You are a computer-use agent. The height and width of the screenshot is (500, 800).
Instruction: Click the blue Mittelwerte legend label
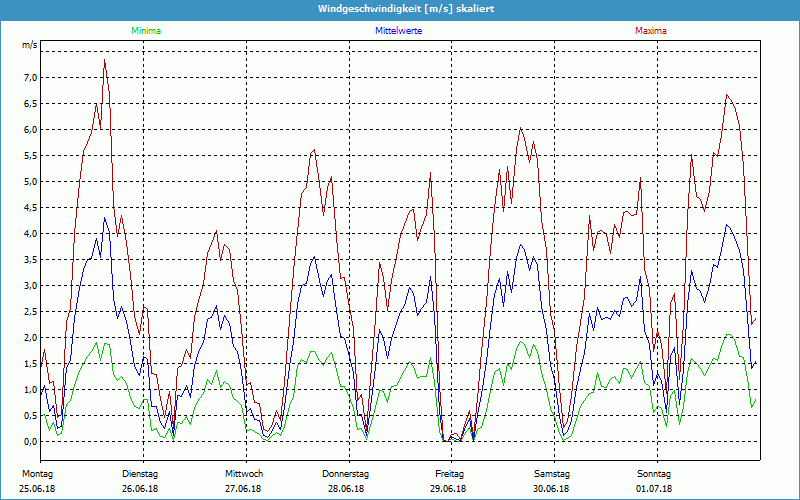point(398,31)
